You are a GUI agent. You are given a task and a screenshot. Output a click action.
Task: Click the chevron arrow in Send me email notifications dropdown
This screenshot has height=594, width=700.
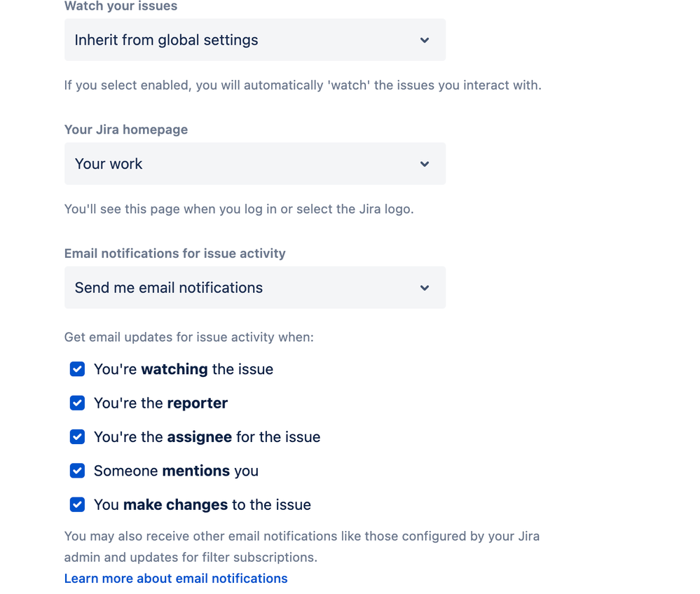point(425,288)
